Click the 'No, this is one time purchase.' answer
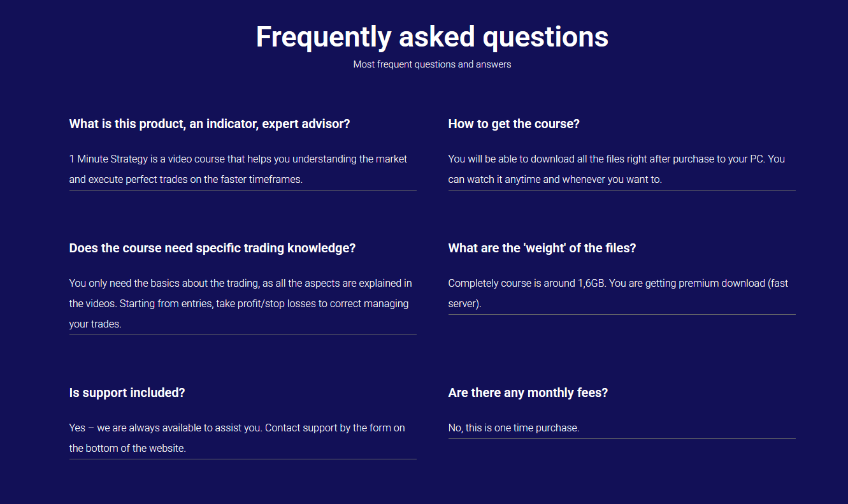This screenshot has width=848, height=504. click(x=514, y=428)
